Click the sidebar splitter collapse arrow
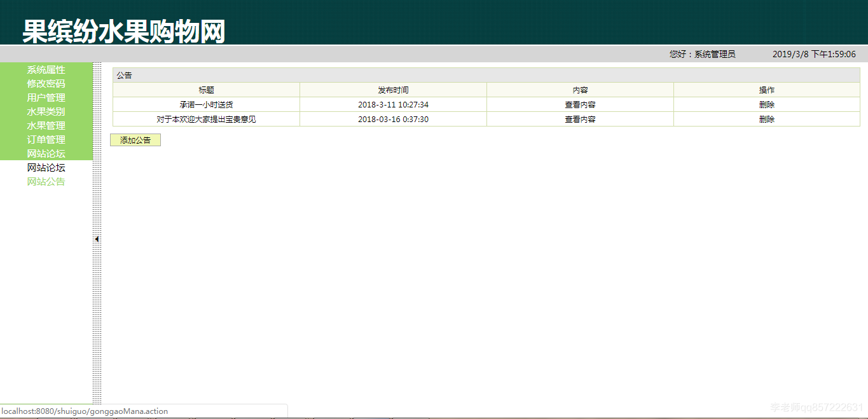Viewport: 868px width, 419px height. [x=96, y=238]
